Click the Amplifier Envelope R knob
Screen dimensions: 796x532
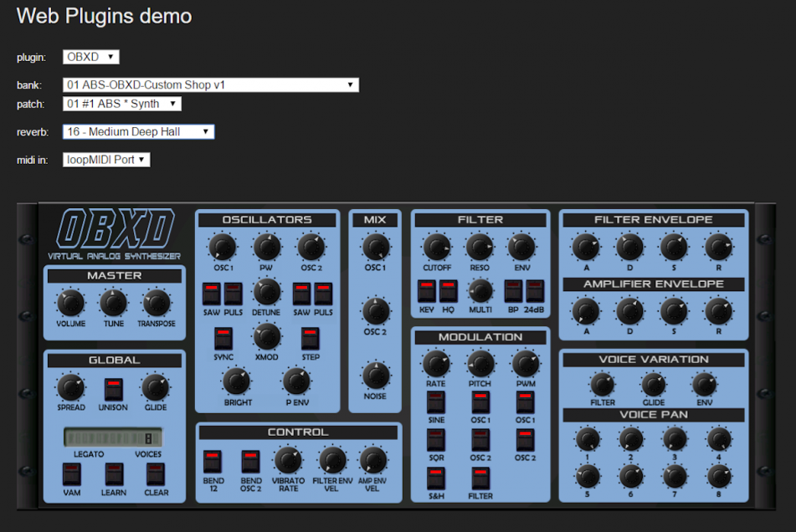pyautogui.click(x=718, y=311)
